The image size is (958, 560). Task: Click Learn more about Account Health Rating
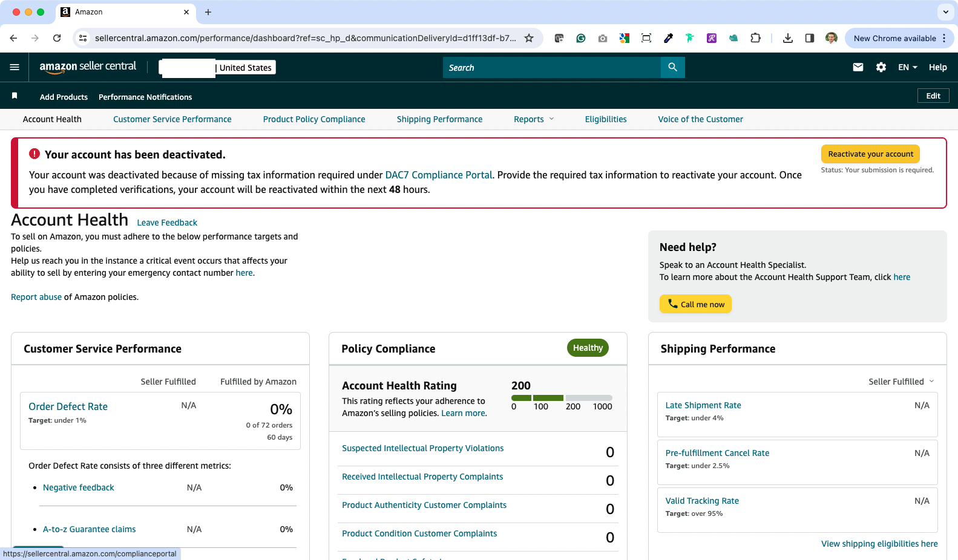[x=463, y=413]
